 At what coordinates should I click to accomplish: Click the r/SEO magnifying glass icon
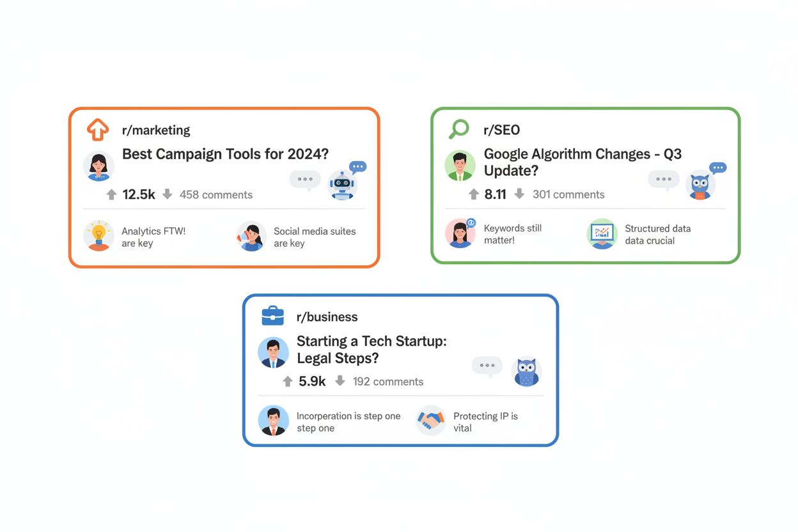point(458,130)
